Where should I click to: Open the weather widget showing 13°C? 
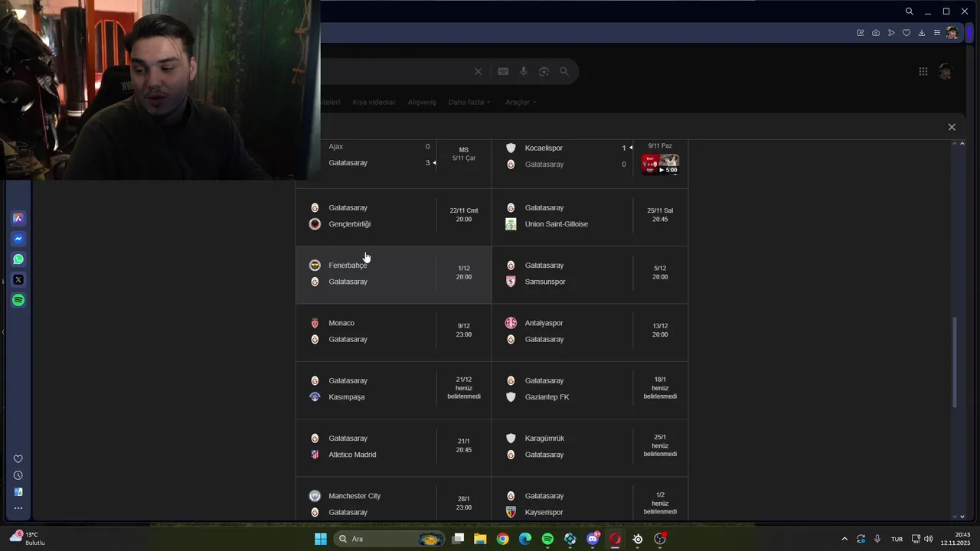coord(27,539)
